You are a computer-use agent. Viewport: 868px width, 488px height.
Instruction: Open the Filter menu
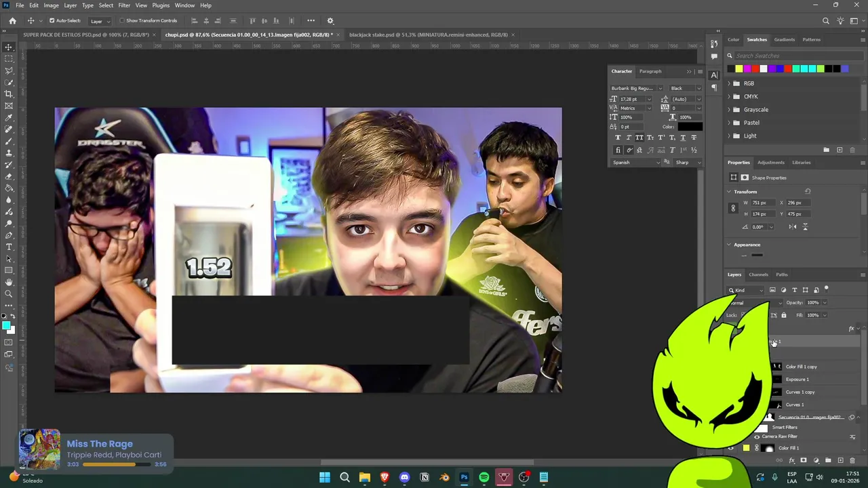[x=124, y=5]
